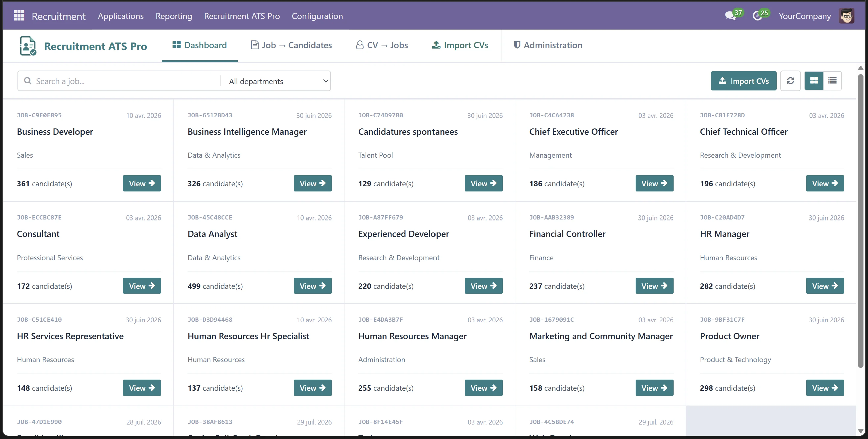The width and height of the screenshot is (868, 439).
Task: Click the Product Owner job title
Action: [729, 336]
